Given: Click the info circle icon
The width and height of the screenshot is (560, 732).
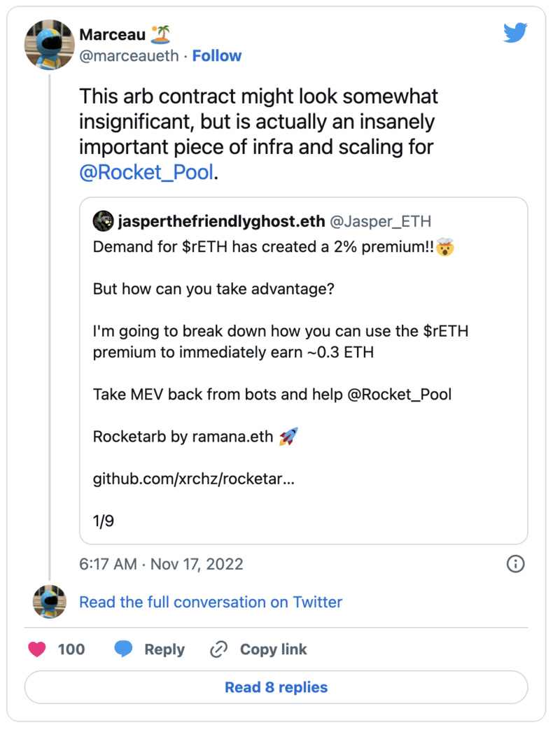Looking at the screenshot, I should coord(515,564).
